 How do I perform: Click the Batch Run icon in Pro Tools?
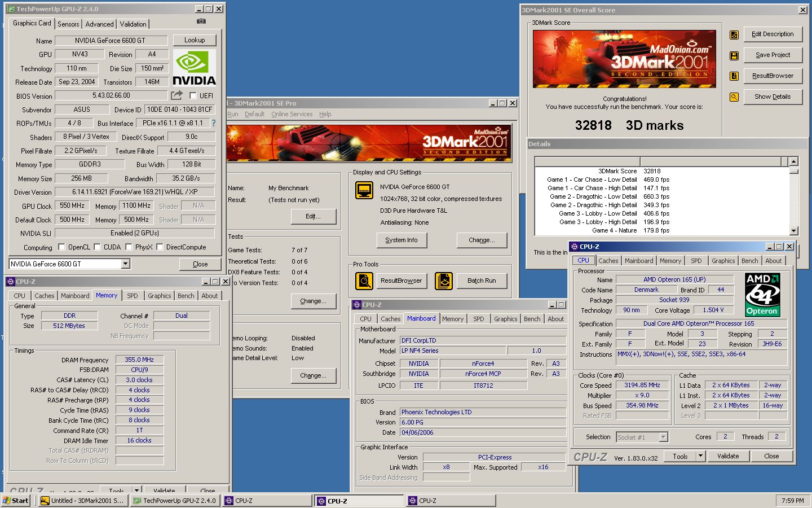[x=444, y=281]
